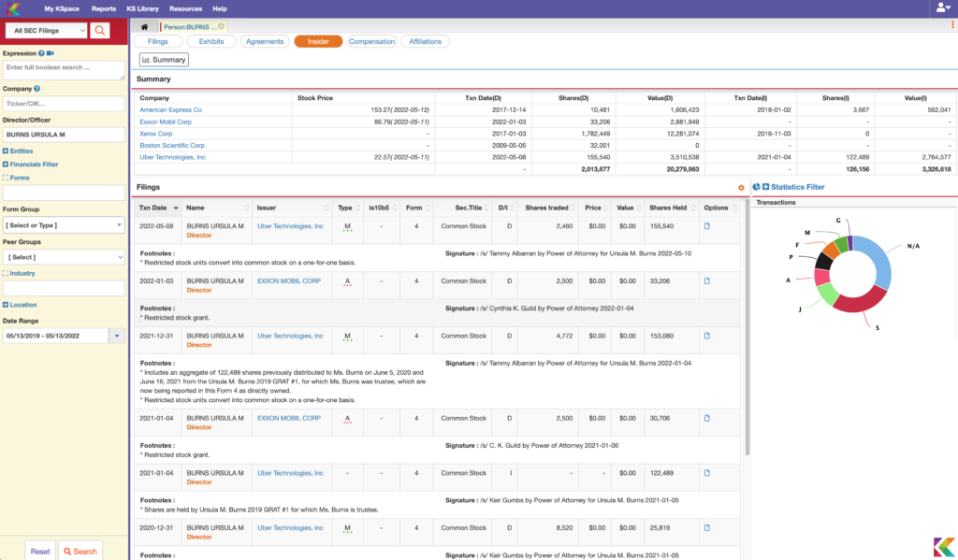
Task: Switch to the Compensation tab
Action: (x=372, y=41)
